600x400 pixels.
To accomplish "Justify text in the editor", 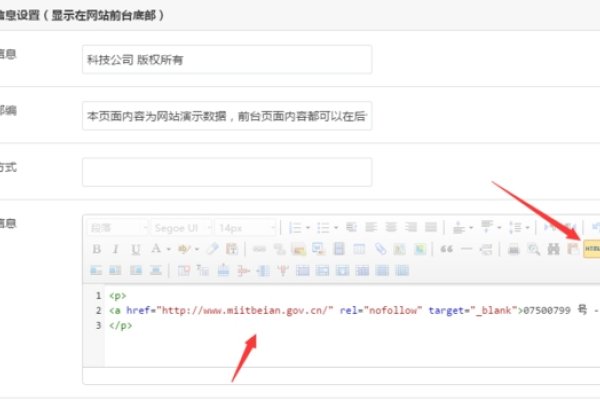I will pyautogui.click(x=430, y=227).
